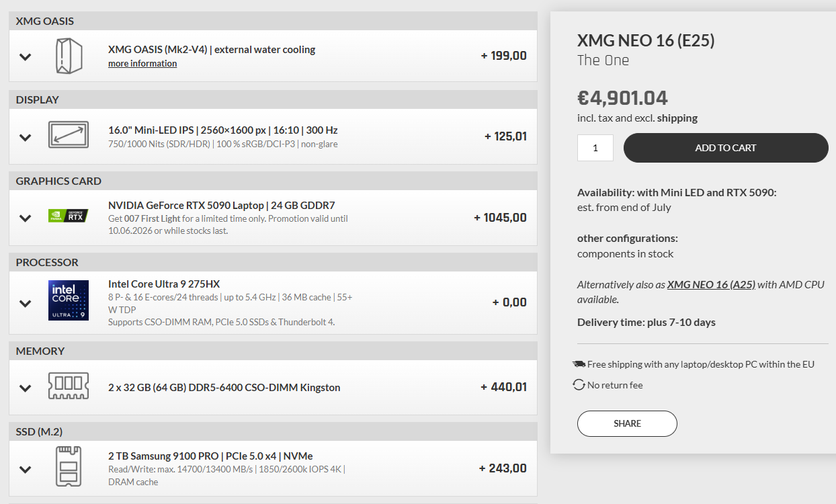This screenshot has height=504, width=836.
Task: Open the more information link for OASIS
Action: pos(142,63)
